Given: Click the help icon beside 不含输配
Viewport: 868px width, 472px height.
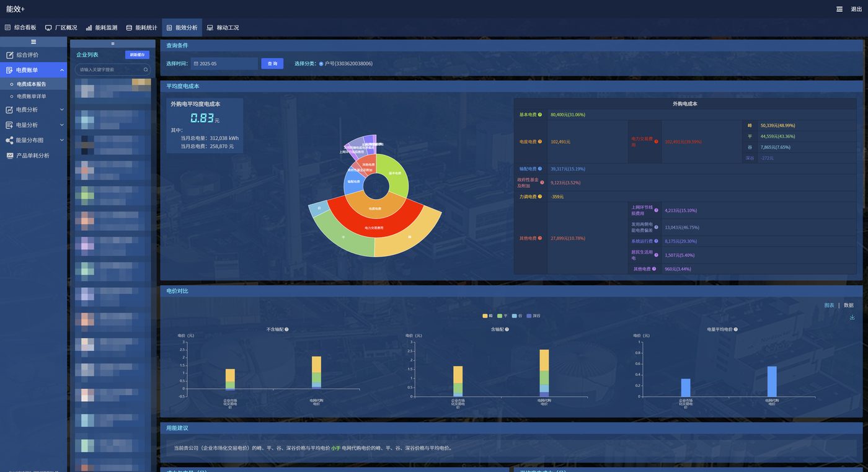Looking at the screenshot, I should click(x=286, y=329).
